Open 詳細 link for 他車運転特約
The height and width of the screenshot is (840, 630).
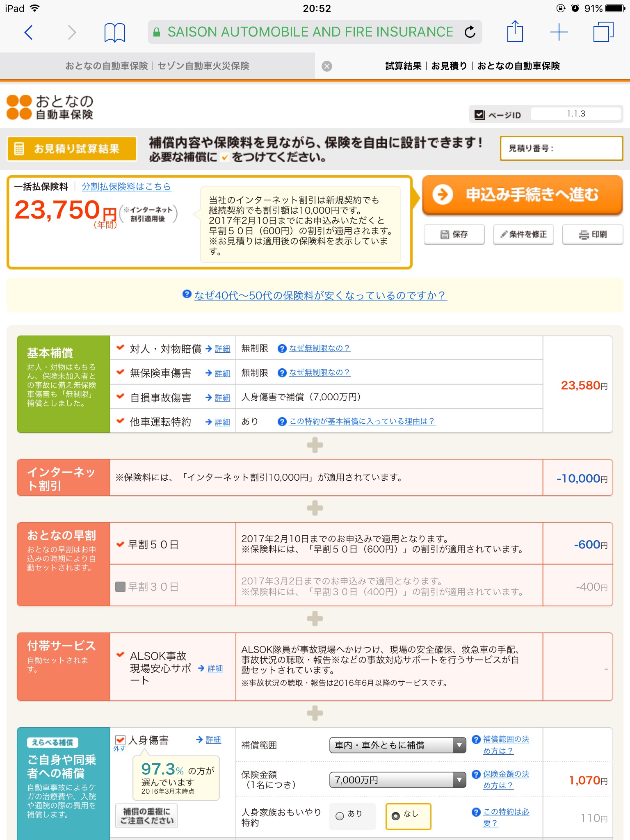coord(222,422)
